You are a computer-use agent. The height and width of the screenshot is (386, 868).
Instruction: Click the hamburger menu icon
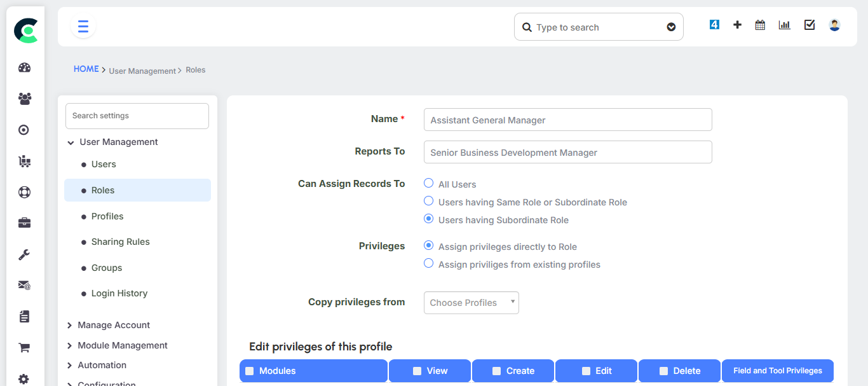[83, 27]
